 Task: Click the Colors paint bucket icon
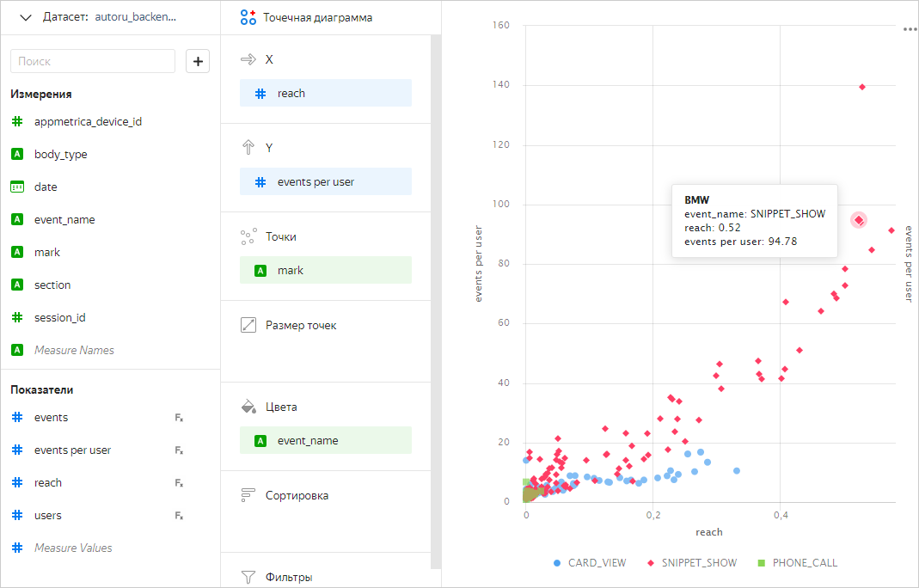pos(248,407)
